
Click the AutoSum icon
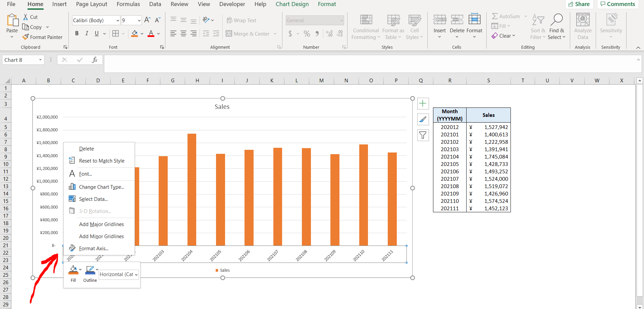[495, 16]
